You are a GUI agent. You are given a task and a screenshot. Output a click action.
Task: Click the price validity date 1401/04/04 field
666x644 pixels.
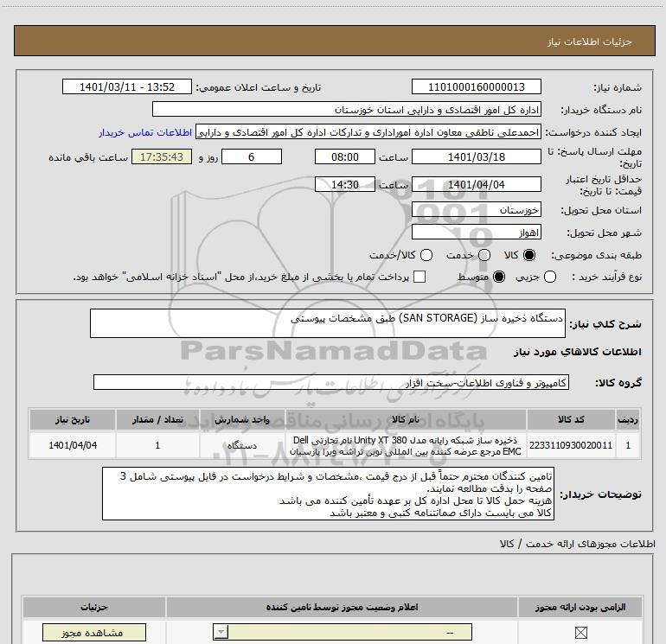[476, 185]
